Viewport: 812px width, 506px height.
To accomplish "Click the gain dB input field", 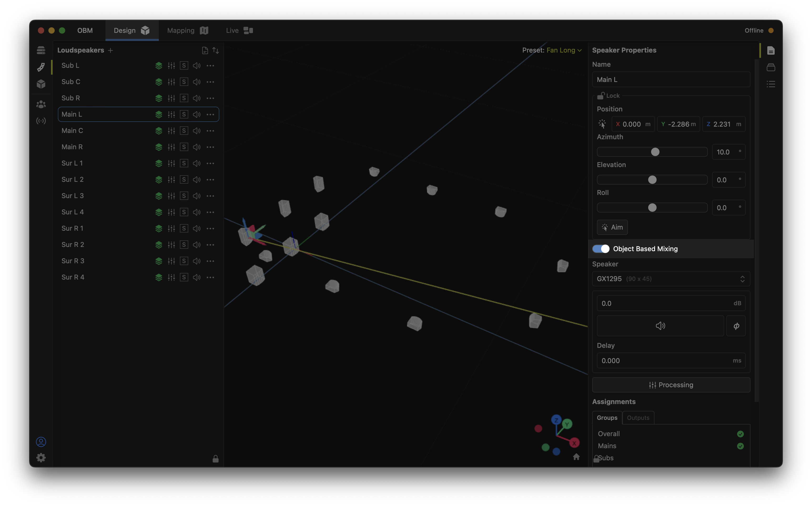I will tap(671, 303).
